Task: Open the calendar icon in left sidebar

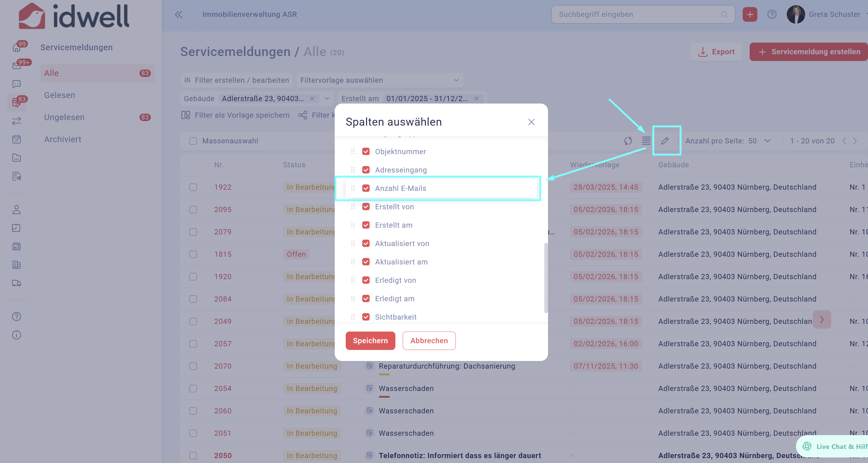Action: tap(17, 139)
